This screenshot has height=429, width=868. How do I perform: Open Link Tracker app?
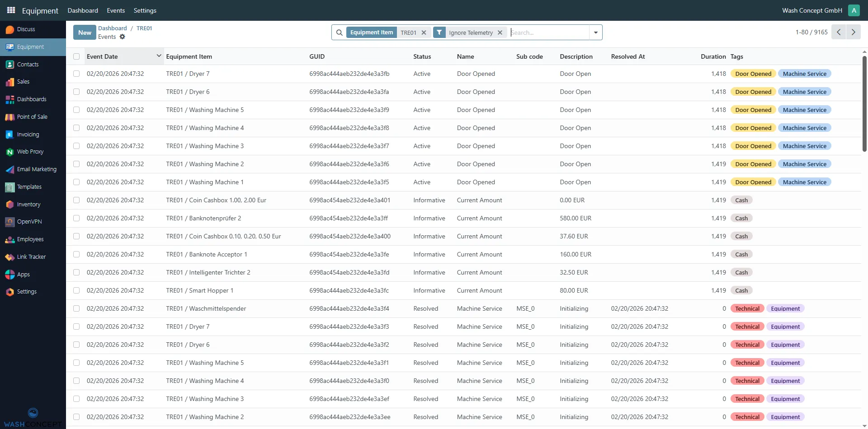tap(31, 257)
